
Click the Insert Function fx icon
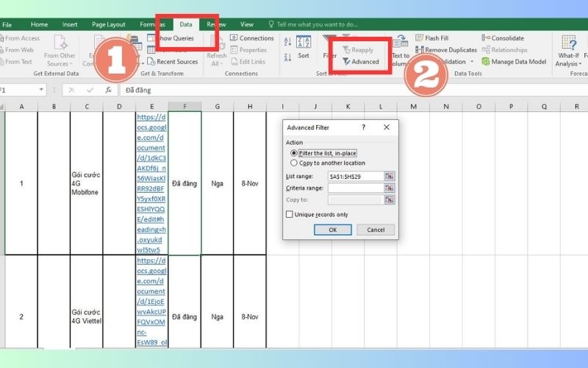(108, 90)
